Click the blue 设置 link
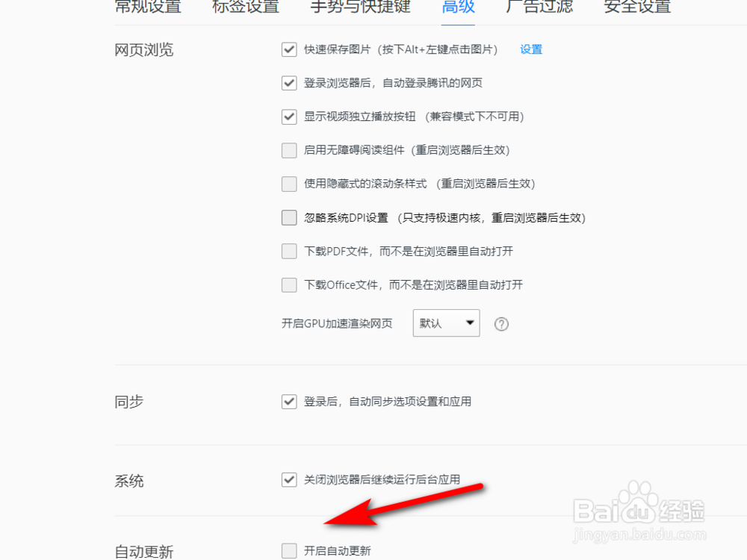Viewport: 747px width, 560px height. pyautogui.click(x=531, y=49)
